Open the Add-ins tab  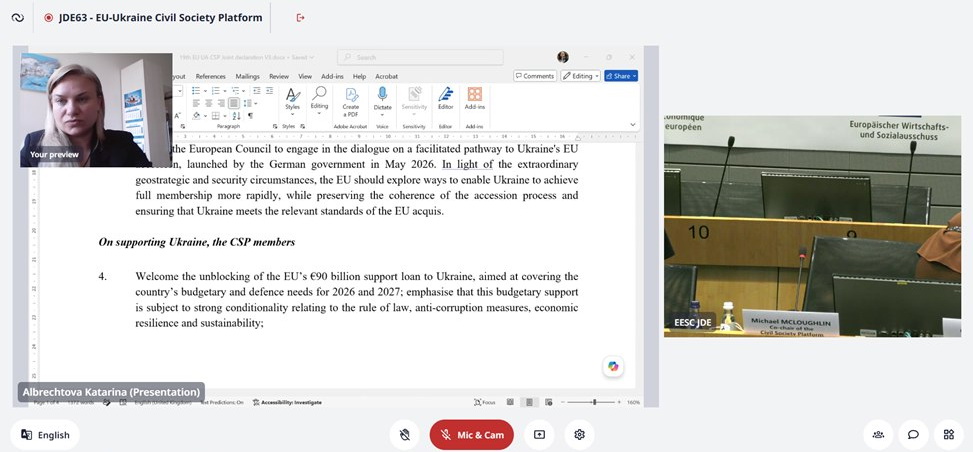(x=332, y=76)
